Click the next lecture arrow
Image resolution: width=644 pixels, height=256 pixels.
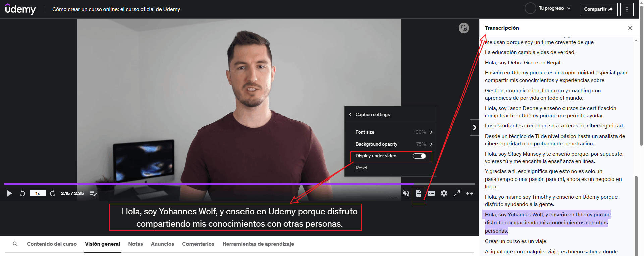[475, 127]
